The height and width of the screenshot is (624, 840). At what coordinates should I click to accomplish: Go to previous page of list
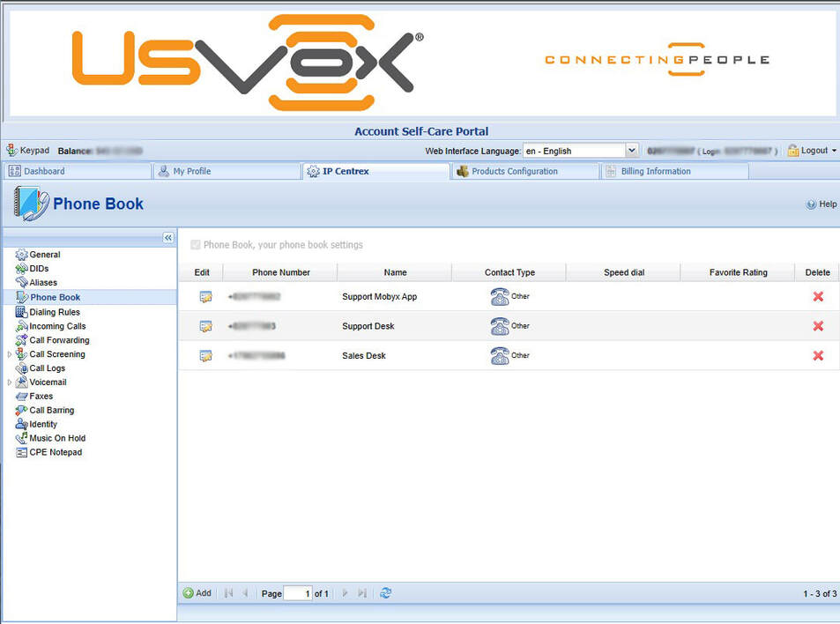click(245, 593)
